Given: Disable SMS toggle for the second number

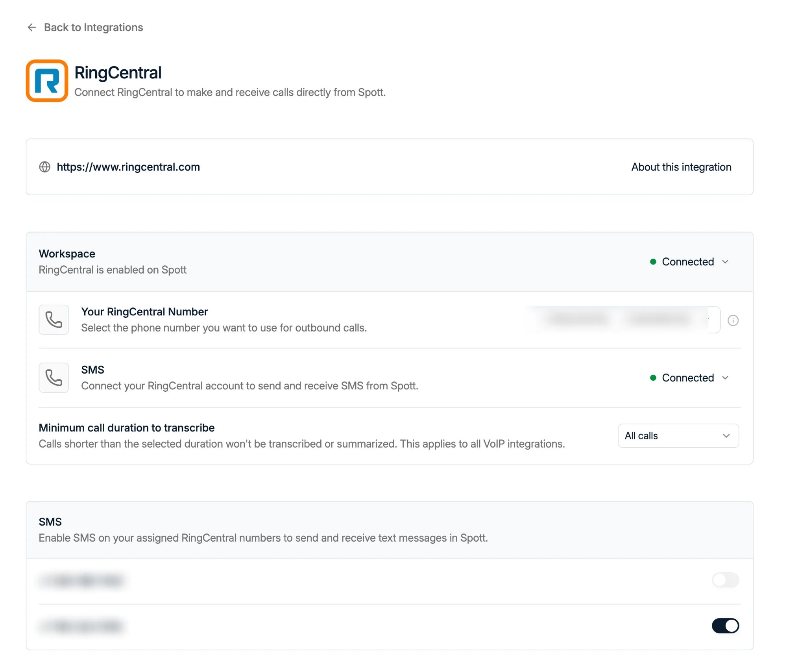Looking at the screenshot, I should [725, 626].
